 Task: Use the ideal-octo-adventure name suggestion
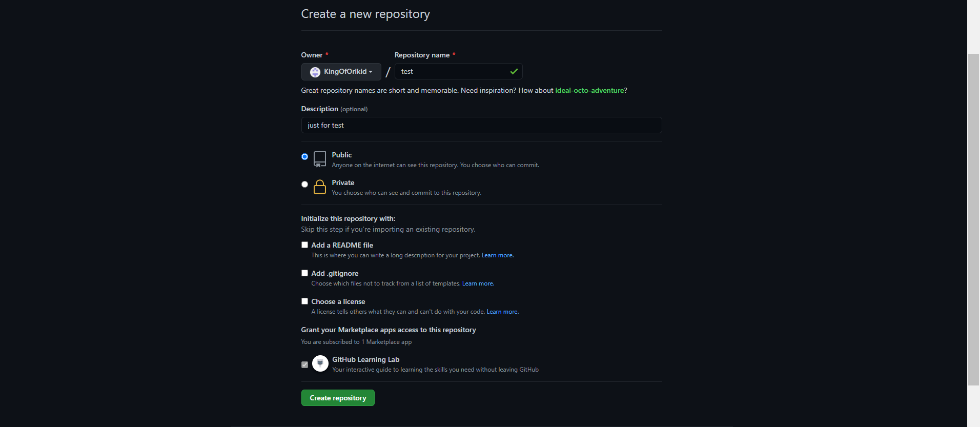589,90
